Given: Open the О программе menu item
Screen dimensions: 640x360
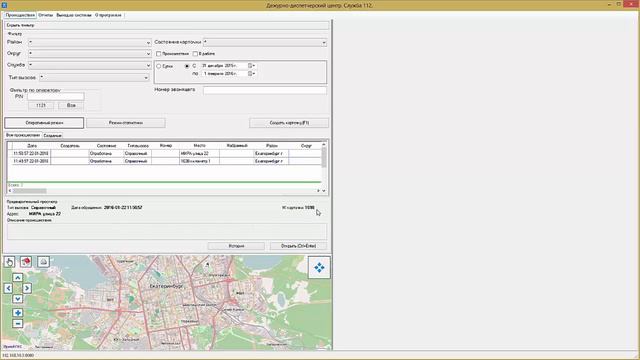Looking at the screenshot, I should tap(108, 15).
